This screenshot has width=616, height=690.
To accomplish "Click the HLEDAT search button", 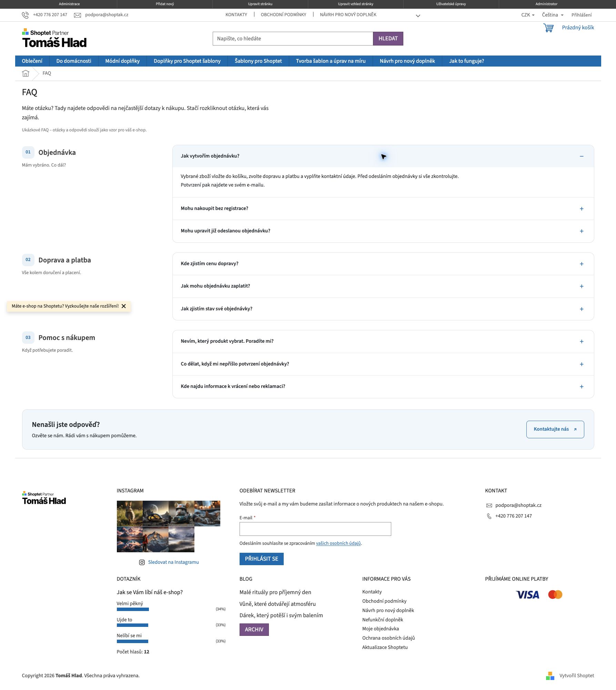I will (x=388, y=39).
